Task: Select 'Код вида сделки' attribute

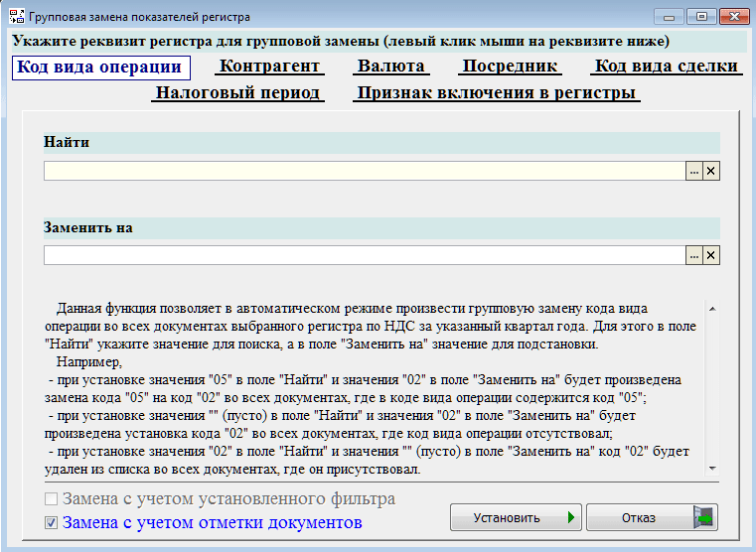Action: point(667,67)
